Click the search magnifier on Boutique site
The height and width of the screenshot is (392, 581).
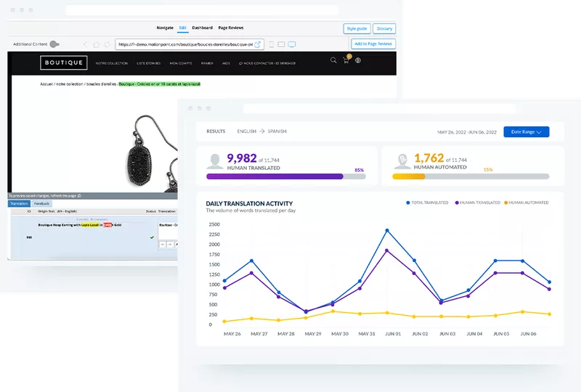point(333,60)
